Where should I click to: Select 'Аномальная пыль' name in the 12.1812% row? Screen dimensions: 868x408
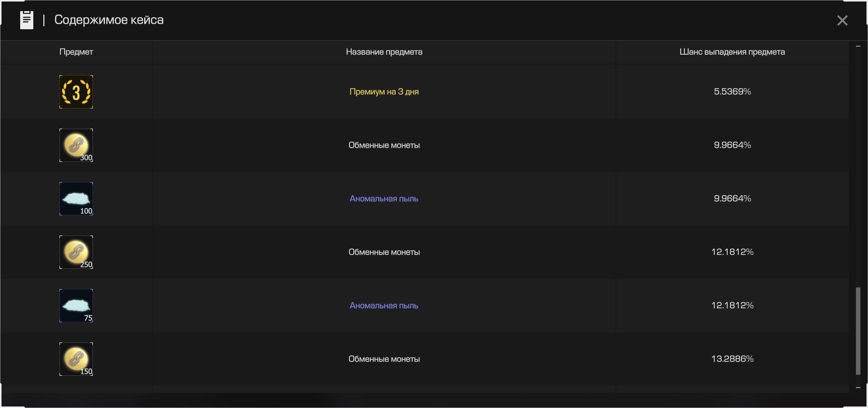[384, 306]
